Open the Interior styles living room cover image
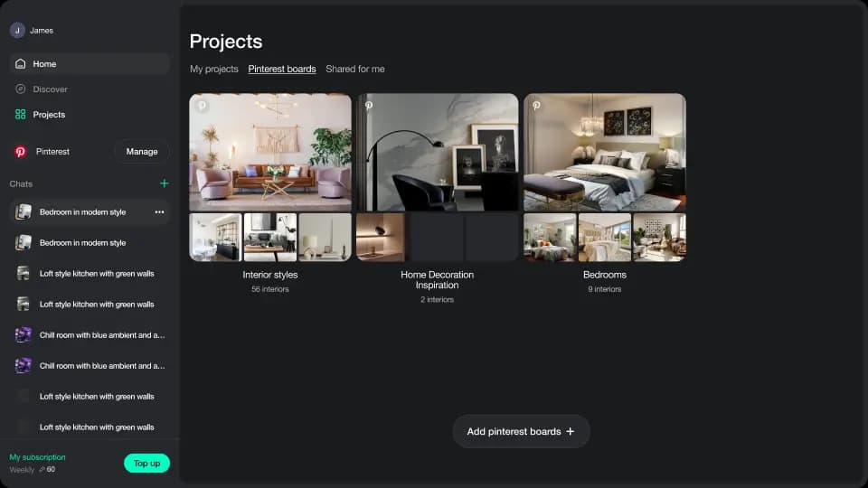The width and height of the screenshot is (868, 488). (x=270, y=152)
